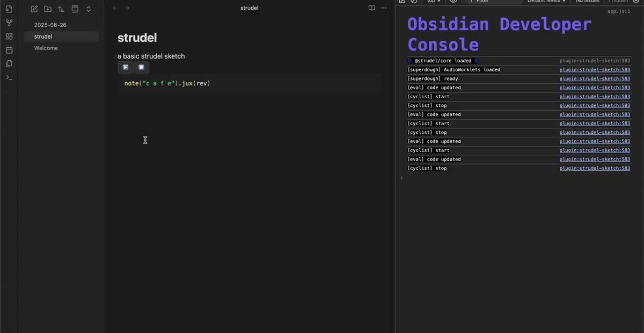Open the 2025-06-26 note
644x333 pixels.
click(50, 25)
